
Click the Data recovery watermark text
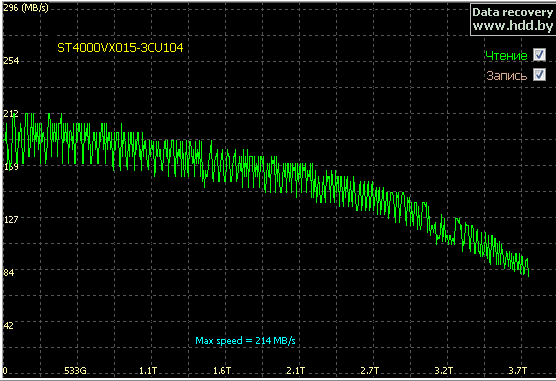(513, 12)
